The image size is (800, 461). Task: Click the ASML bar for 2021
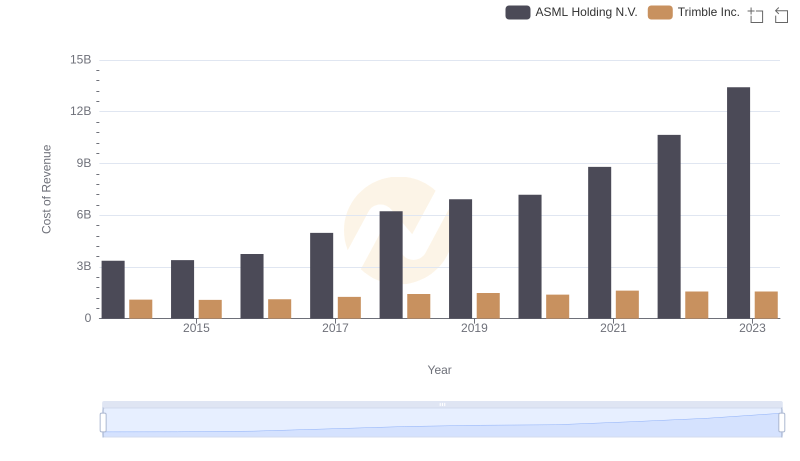click(599, 243)
